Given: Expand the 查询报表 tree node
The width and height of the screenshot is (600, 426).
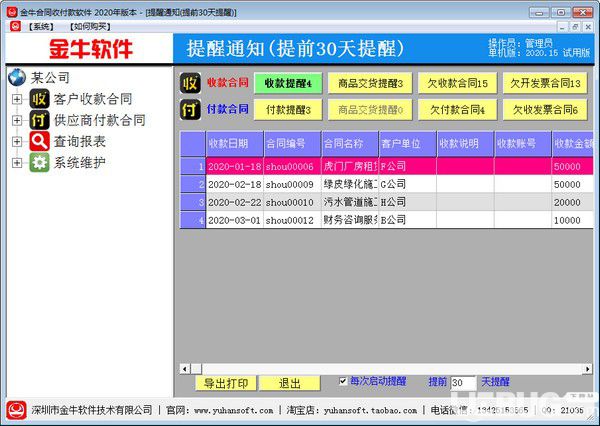Looking at the screenshot, I should [x=17, y=141].
